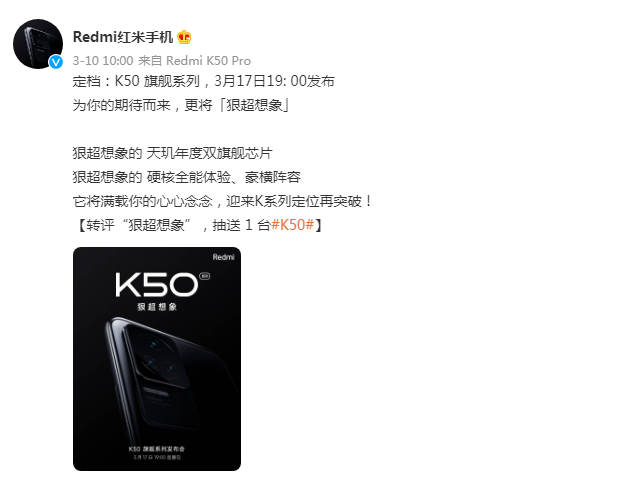Click the blue verified V badge
This screenshot has width=623, height=488.
pyautogui.click(x=56, y=62)
